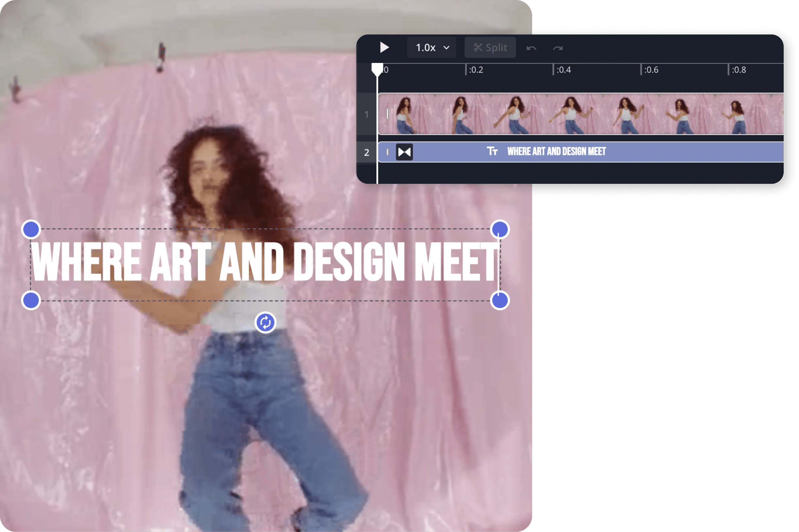
Task: Select the dancing woman video clip on track 1
Action: click(581, 114)
